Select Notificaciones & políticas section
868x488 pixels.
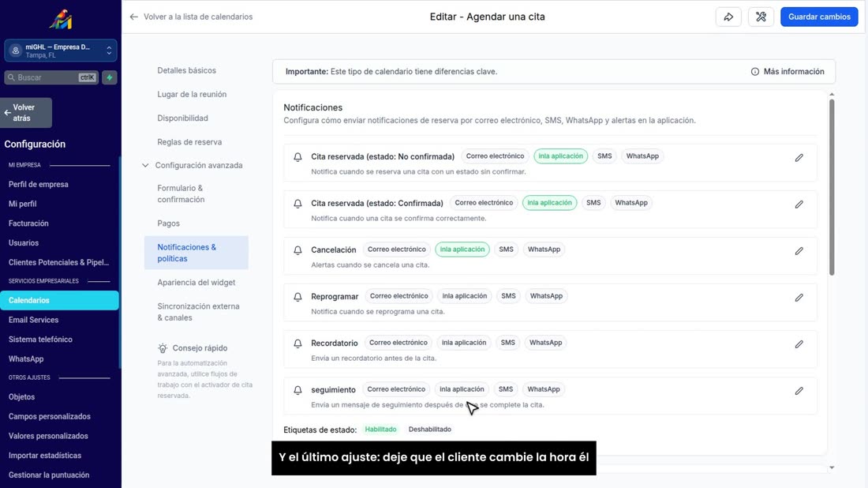click(x=196, y=253)
